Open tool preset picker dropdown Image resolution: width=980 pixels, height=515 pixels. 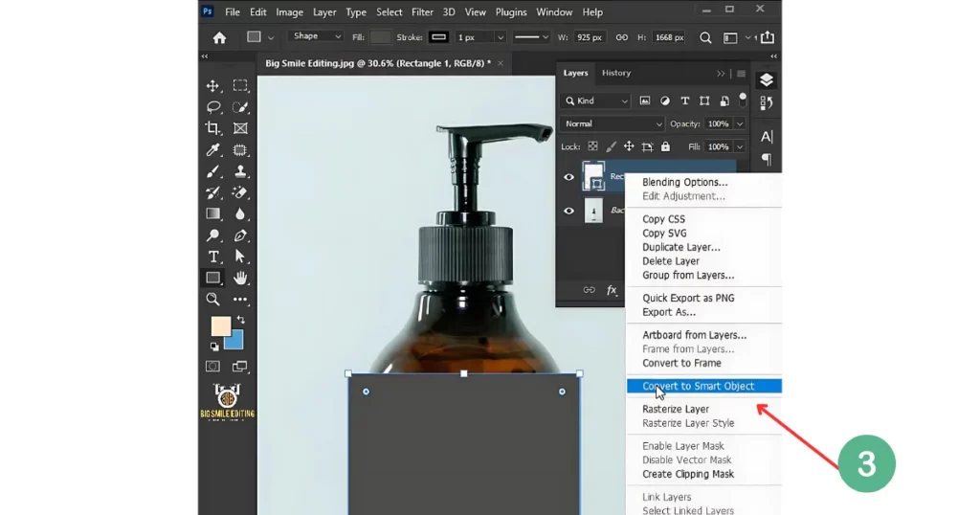point(271,37)
